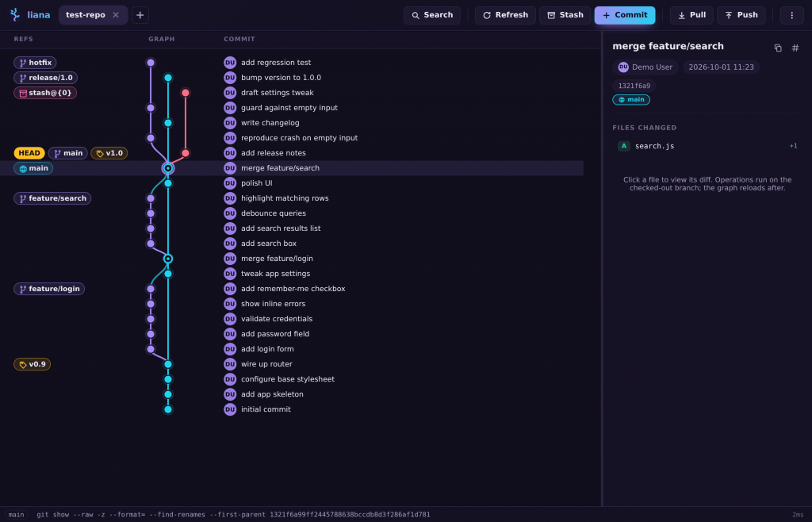Click the main remote badge in details panel
The height and width of the screenshot is (522, 812).
point(631,100)
